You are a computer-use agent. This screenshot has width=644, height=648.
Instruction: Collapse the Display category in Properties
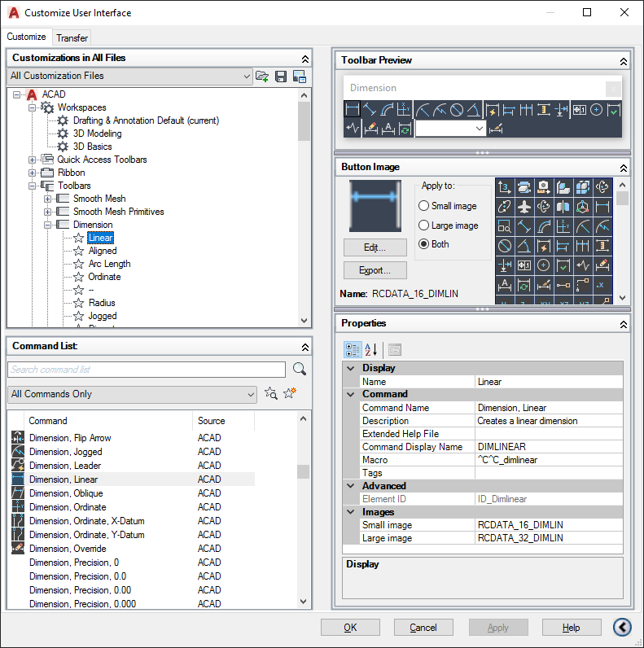(x=351, y=368)
